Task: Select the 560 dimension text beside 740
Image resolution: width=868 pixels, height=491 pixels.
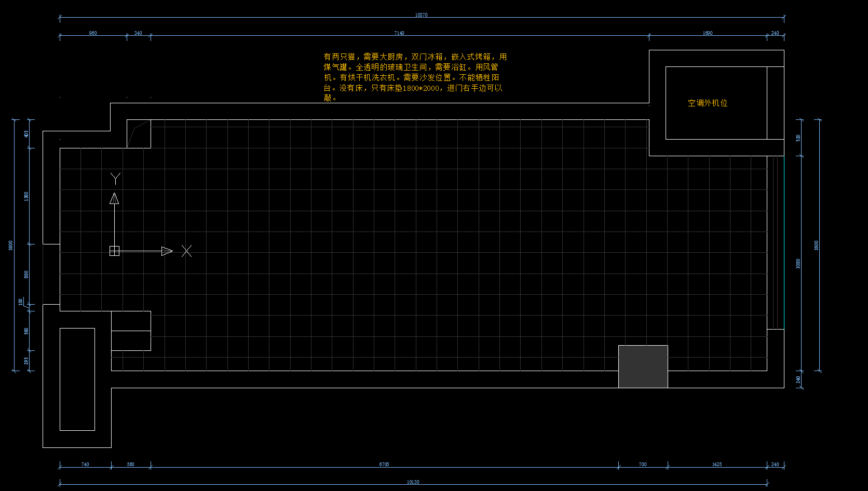Action: [131, 465]
